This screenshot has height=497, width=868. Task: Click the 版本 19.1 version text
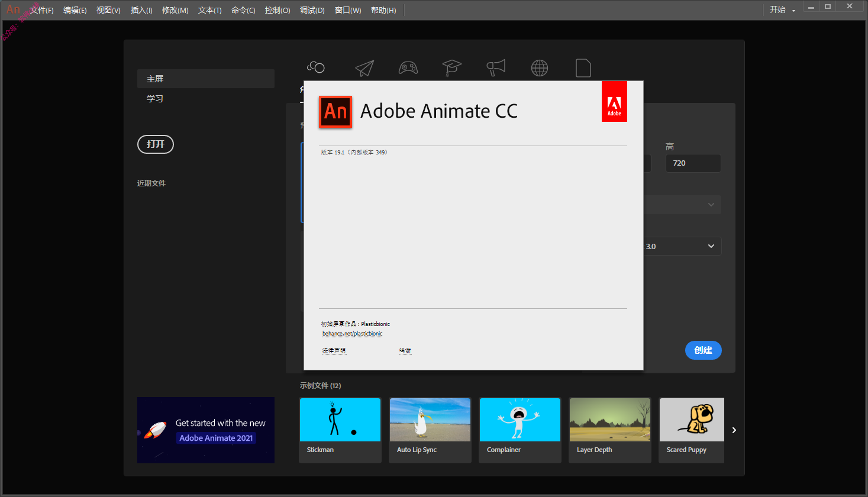pyautogui.click(x=354, y=153)
